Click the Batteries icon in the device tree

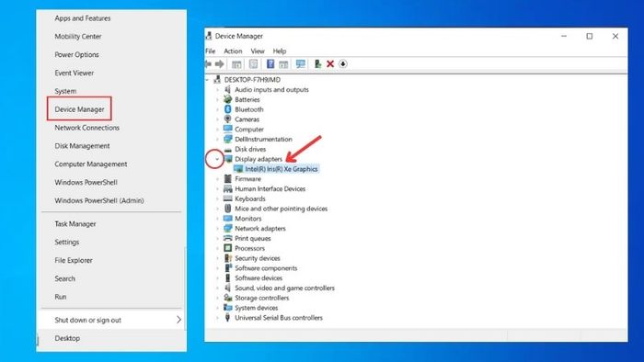tap(228, 99)
